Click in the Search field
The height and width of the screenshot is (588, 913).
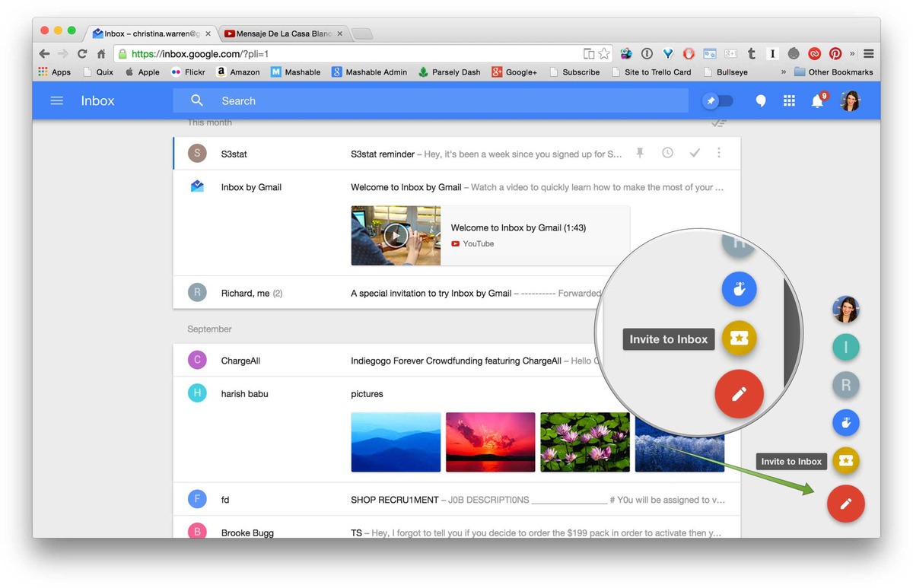[431, 100]
